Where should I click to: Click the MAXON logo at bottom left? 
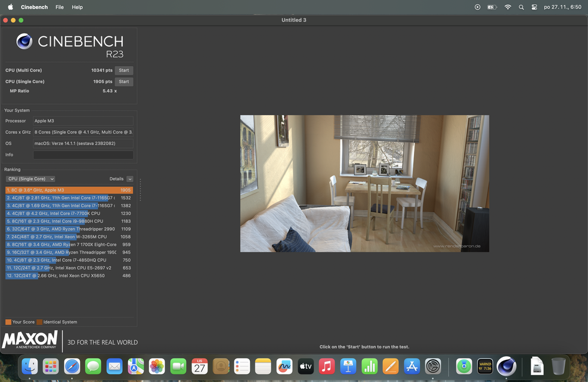coord(30,340)
